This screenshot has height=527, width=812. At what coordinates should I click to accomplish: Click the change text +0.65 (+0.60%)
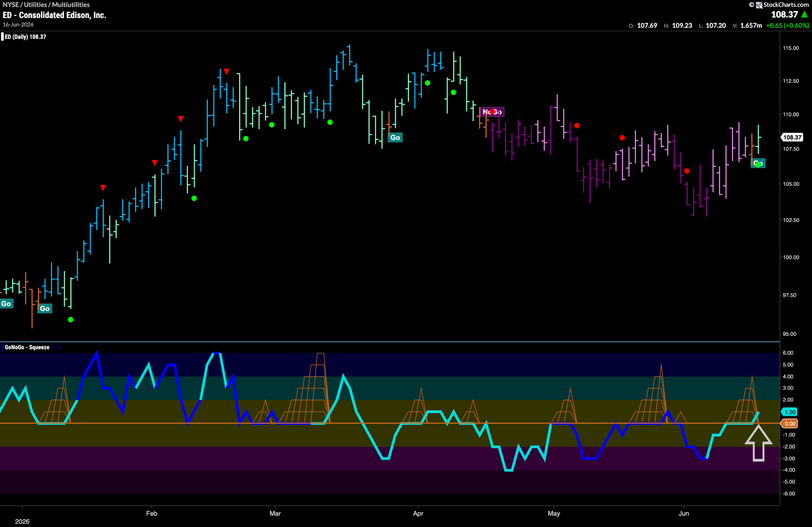788,26
